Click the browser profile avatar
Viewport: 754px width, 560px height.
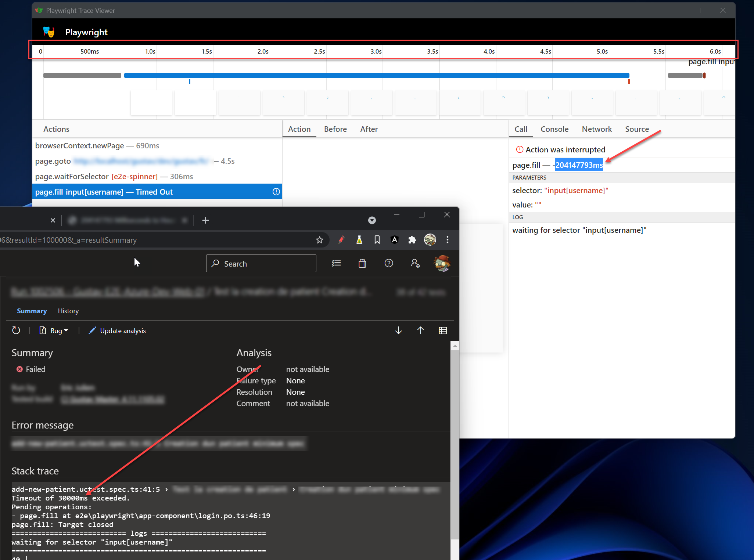[430, 240]
